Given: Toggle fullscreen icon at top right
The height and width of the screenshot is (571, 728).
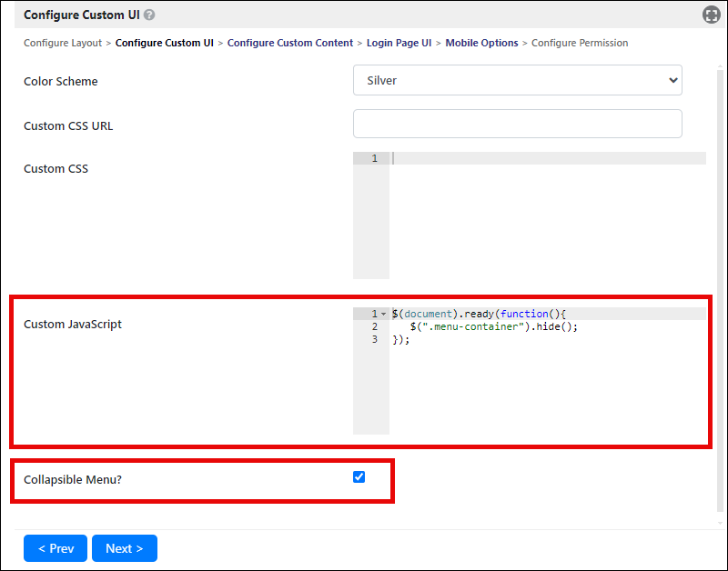Looking at the screenshot, I should tap(711, 15).
